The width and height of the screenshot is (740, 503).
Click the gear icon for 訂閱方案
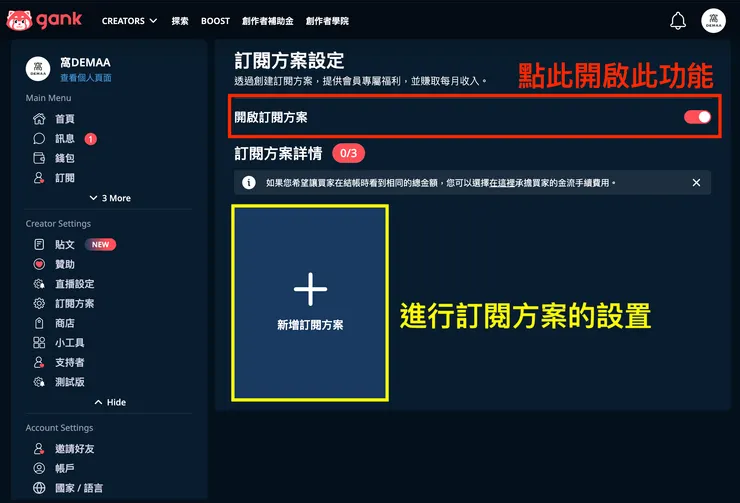pos(39,303)
